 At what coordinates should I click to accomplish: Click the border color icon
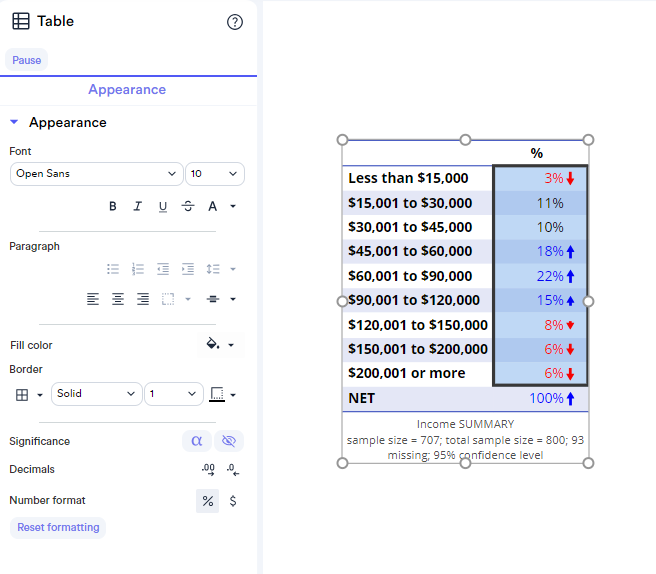217,395
